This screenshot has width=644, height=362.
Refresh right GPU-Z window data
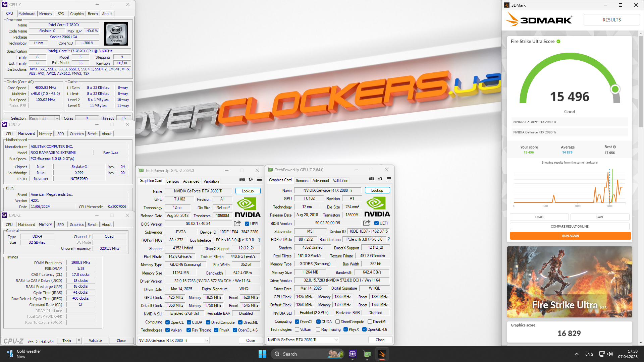pos(380,179)
